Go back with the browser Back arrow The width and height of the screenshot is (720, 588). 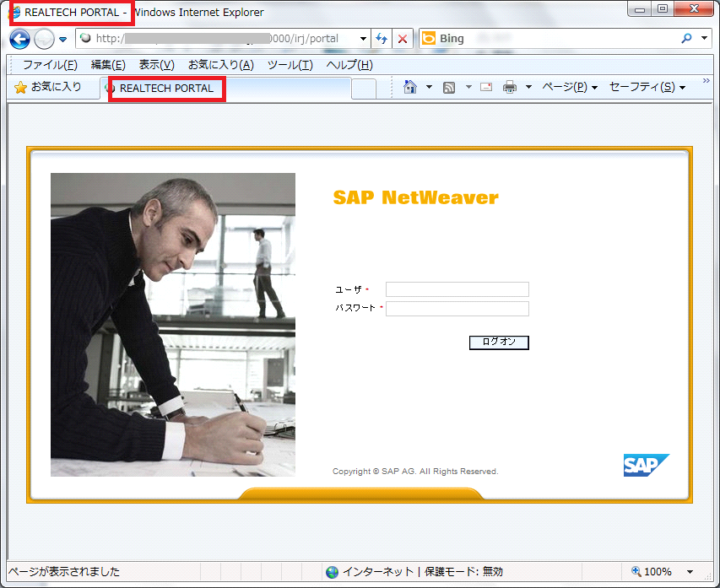(19, 39)
